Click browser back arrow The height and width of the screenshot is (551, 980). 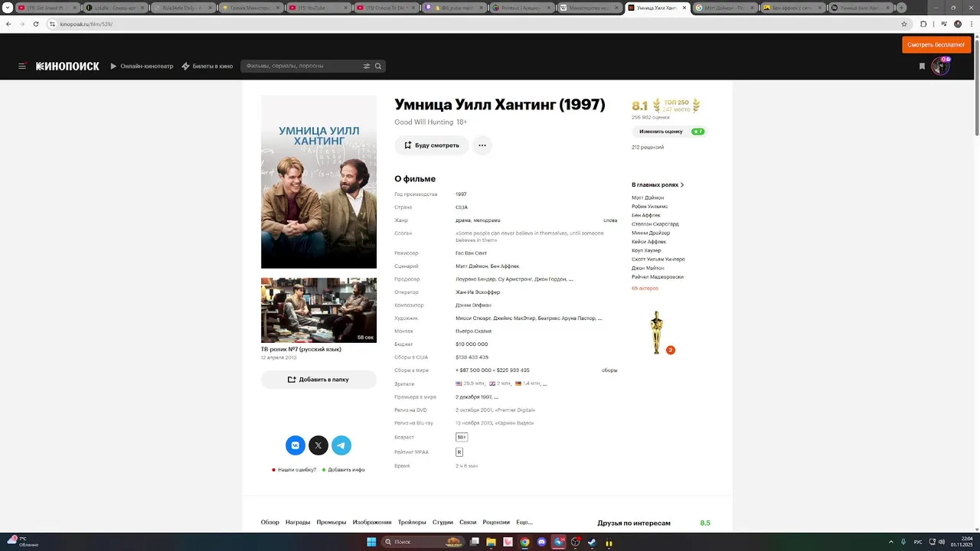(x=8, y=24)
